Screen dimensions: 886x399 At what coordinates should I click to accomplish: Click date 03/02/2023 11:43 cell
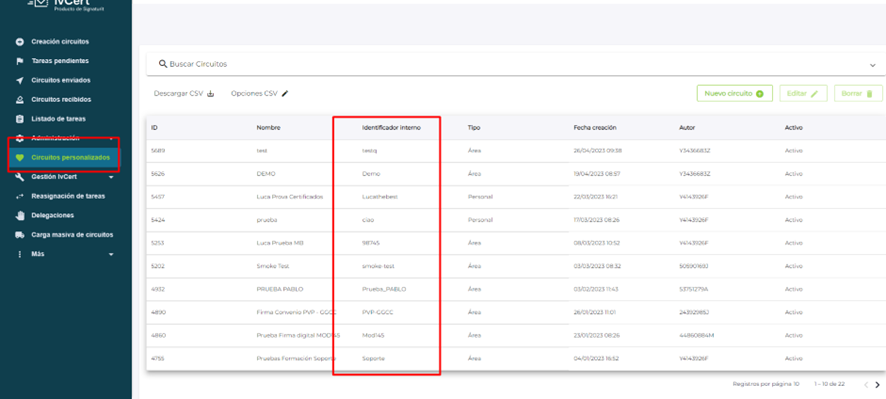(x=596, y=289)
